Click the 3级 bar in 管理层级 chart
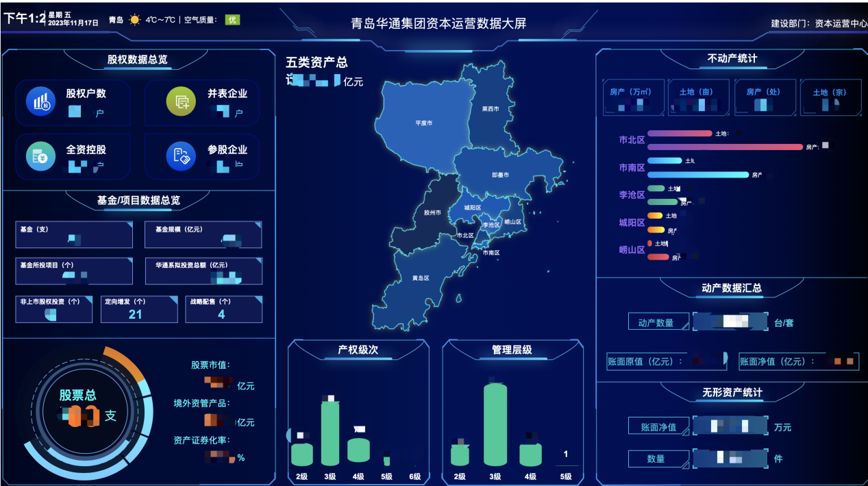 tap(495, 425)
